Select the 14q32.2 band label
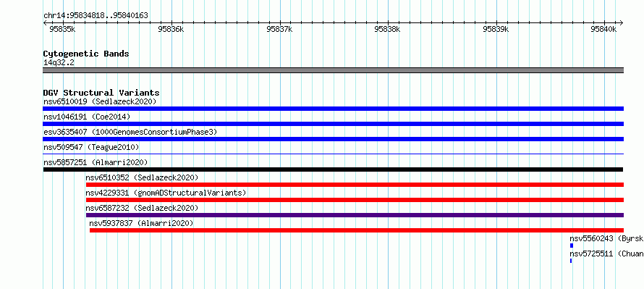This screenshot has width=644, height=289. pyautogui.click(x=59, y=62)
